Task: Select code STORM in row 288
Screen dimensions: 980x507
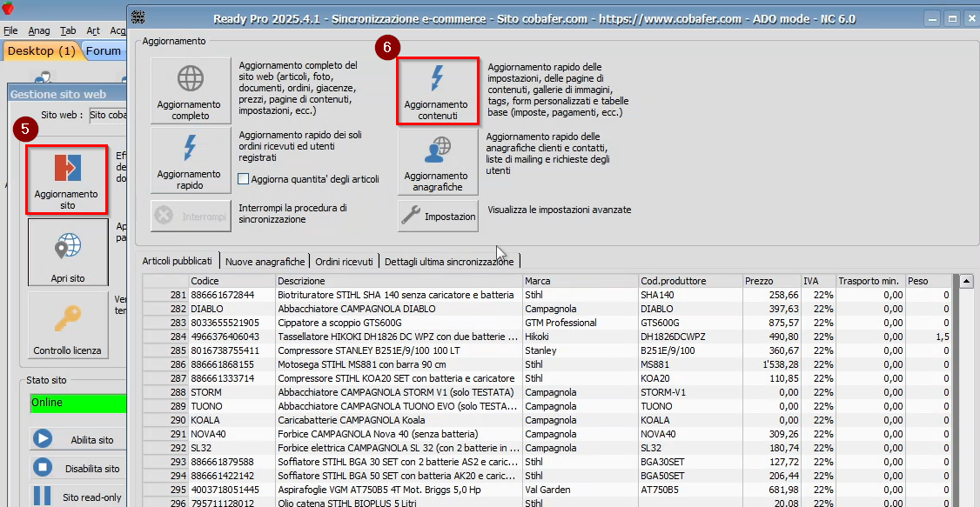Action: (x=232, y=392)
